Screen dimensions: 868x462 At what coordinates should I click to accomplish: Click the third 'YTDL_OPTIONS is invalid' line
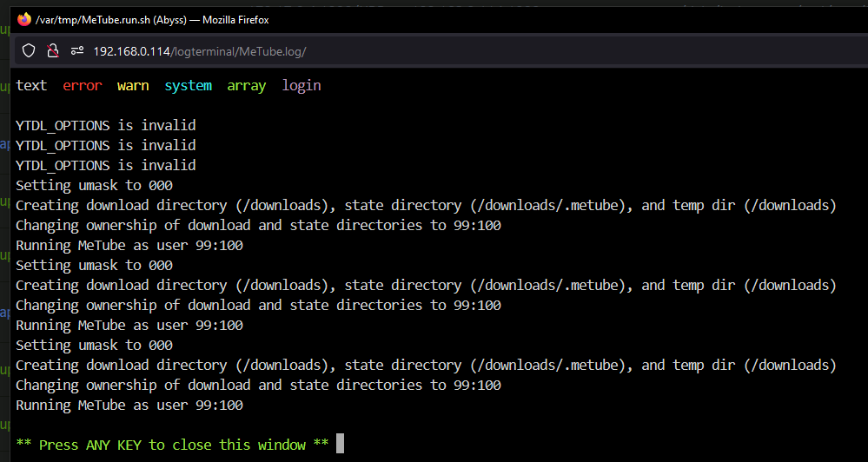click(x=106, y=166)
